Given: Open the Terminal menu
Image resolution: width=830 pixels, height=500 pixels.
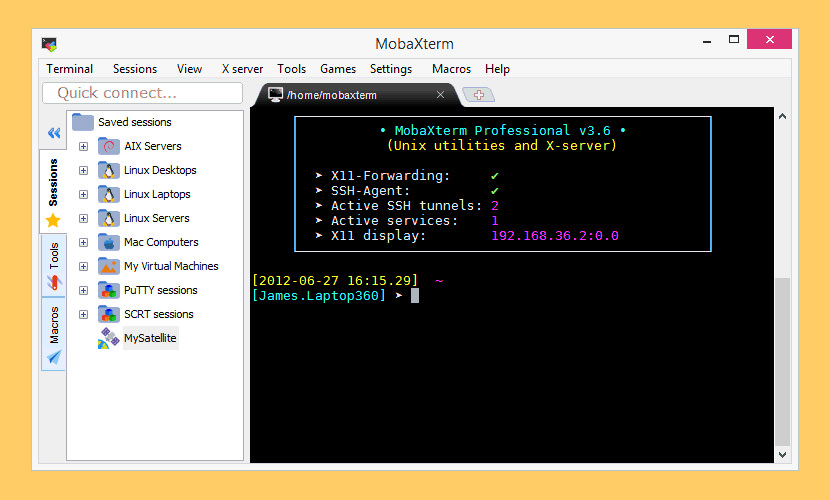Looking at the screenshot, I should point(69,69).
